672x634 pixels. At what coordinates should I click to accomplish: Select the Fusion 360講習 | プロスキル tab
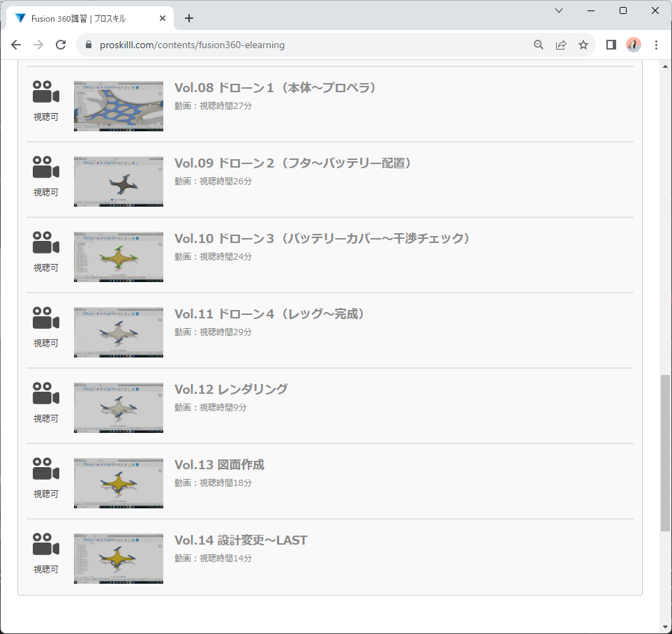[90, 18]
